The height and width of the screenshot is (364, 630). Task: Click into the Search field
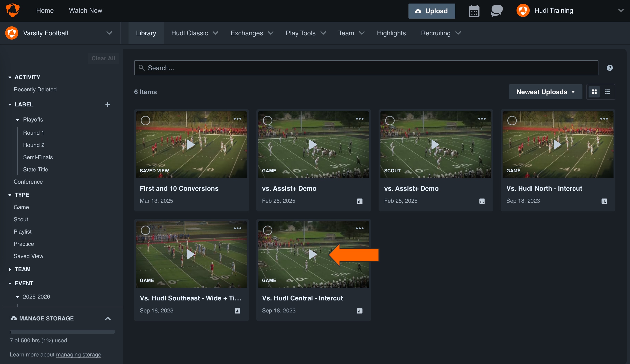(366, 68)
